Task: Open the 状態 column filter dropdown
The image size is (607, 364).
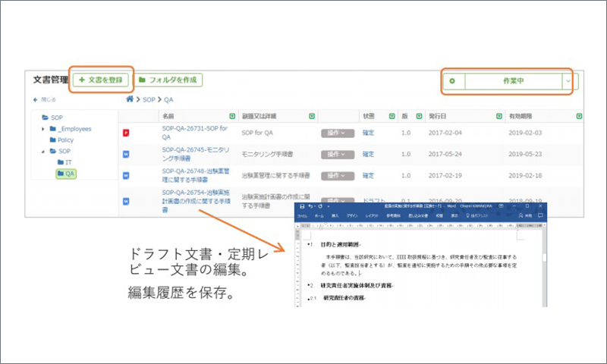Action: (x=392, y=116)
